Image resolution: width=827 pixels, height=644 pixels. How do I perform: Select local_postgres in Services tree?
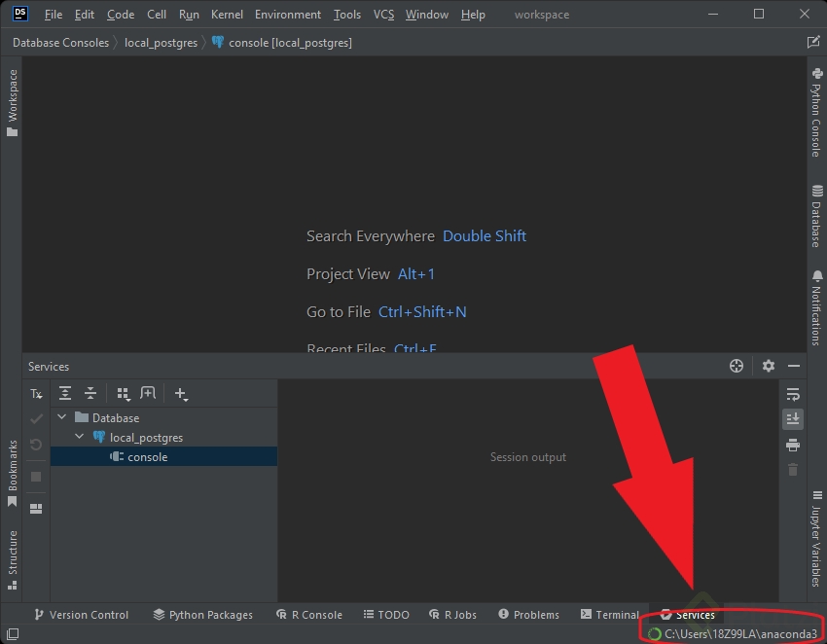coord(164,437)
